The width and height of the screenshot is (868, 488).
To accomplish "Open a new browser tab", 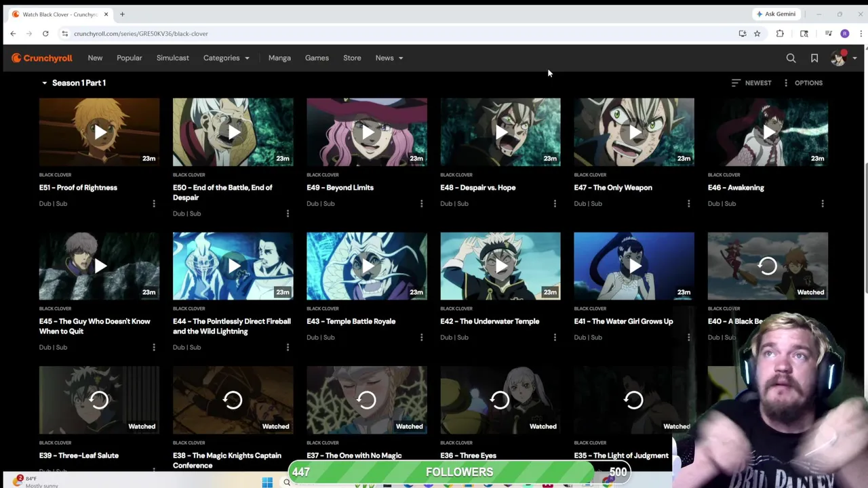I will point(122,14).
